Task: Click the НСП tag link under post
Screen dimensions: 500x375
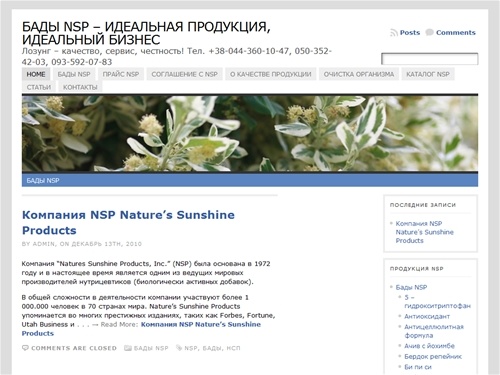Action: 233,348
